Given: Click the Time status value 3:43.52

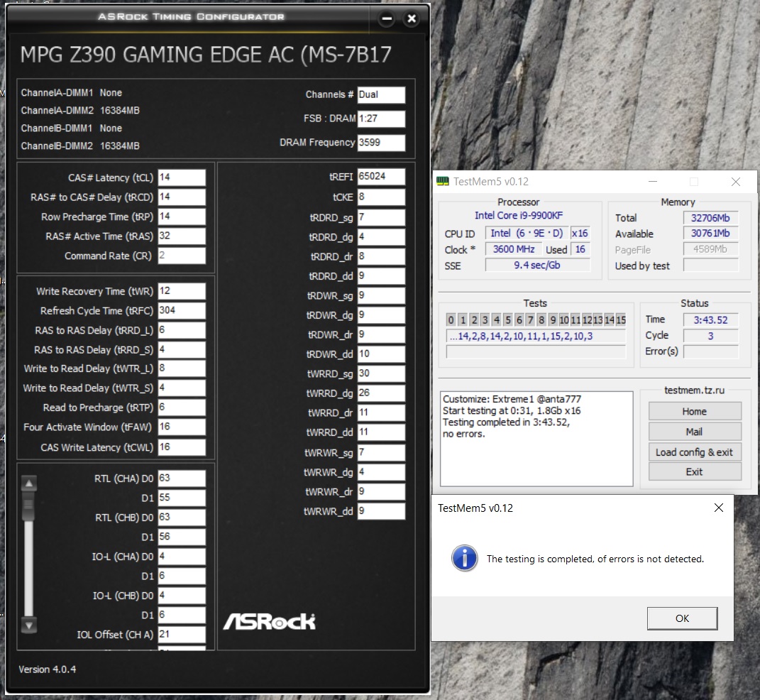Looking at the screenshot, I should pos(710,320).
